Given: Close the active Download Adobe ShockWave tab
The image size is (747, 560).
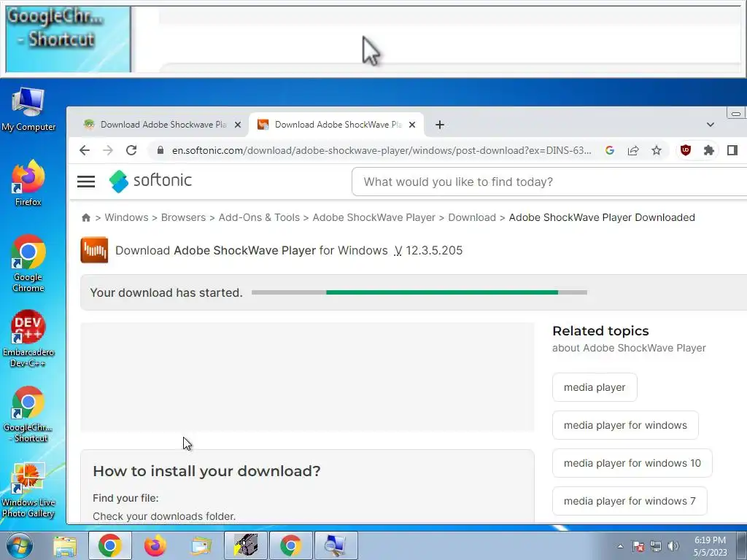Looking at the screenshot, I should (412, 125).
